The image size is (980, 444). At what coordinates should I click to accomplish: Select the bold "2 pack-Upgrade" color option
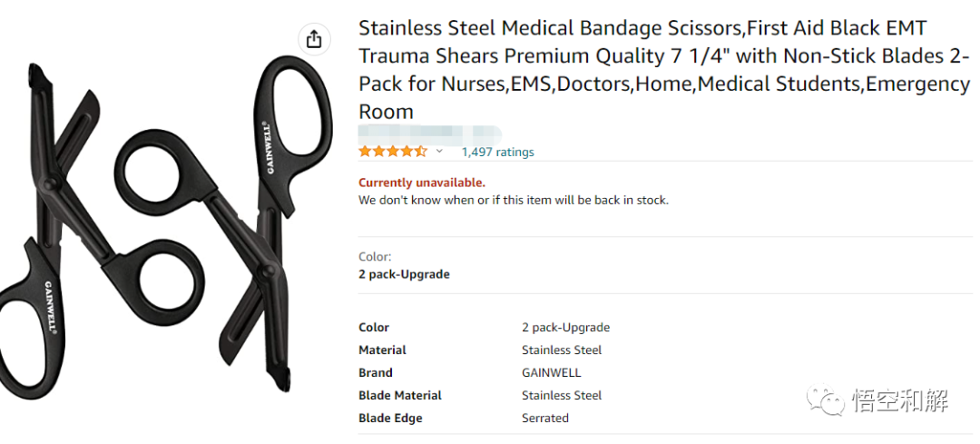pos(404,274)
